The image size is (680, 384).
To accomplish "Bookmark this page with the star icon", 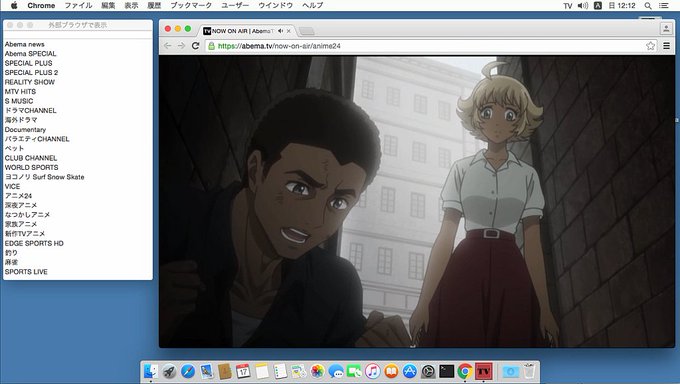I will pos(650,46).
